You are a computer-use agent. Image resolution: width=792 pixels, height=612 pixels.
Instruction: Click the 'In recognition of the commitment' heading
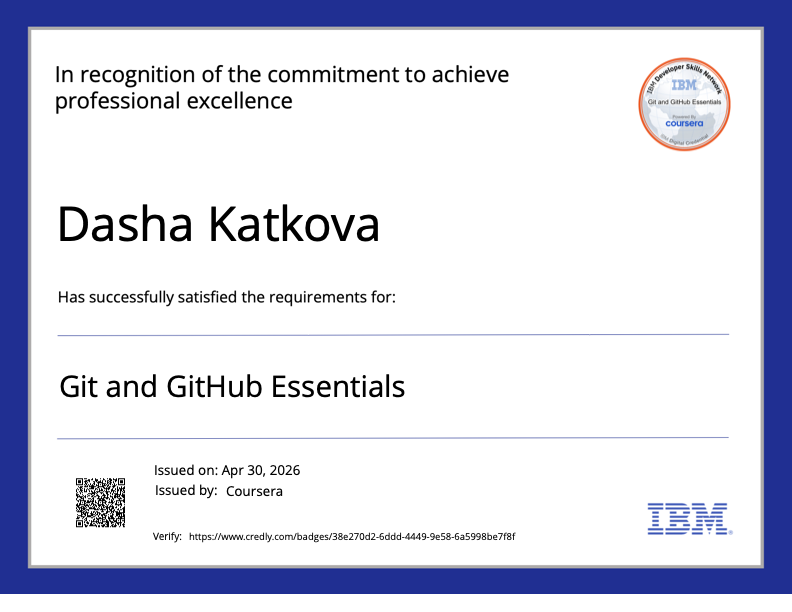pos(282,75)
